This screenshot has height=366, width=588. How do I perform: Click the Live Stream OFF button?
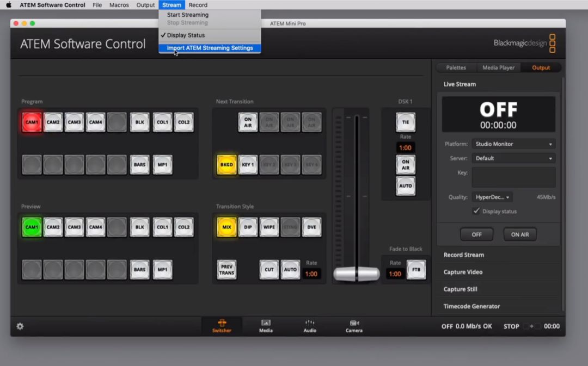[x=476, y=234]
